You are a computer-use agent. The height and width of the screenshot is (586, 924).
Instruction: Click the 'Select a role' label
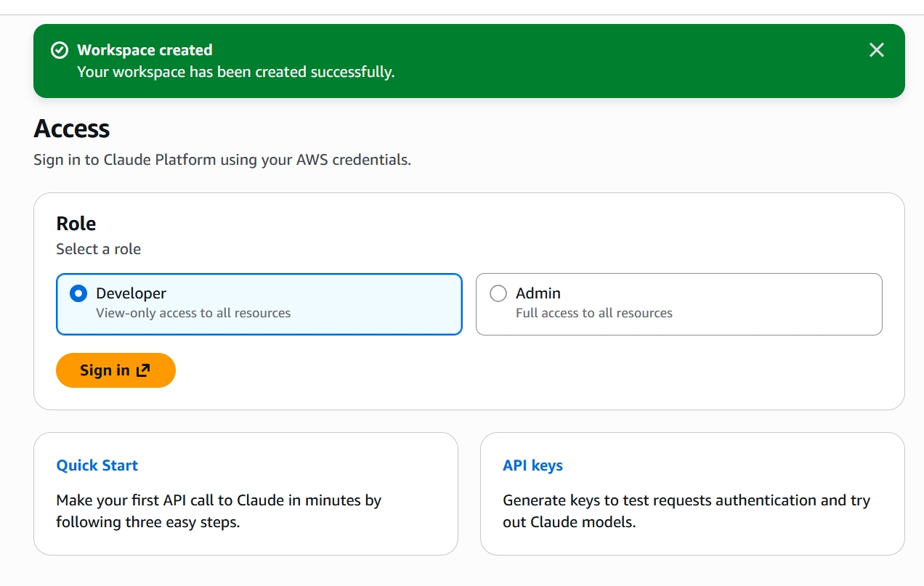coord(99,249)
